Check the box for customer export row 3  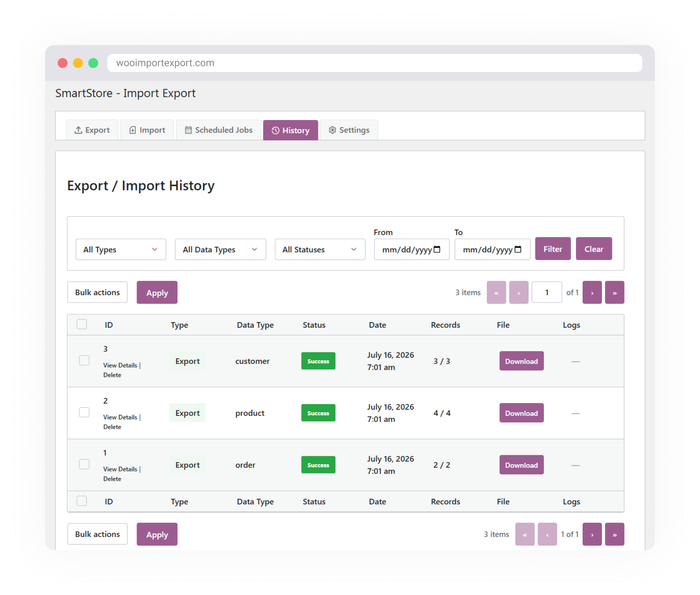click(x=84, y=360)
